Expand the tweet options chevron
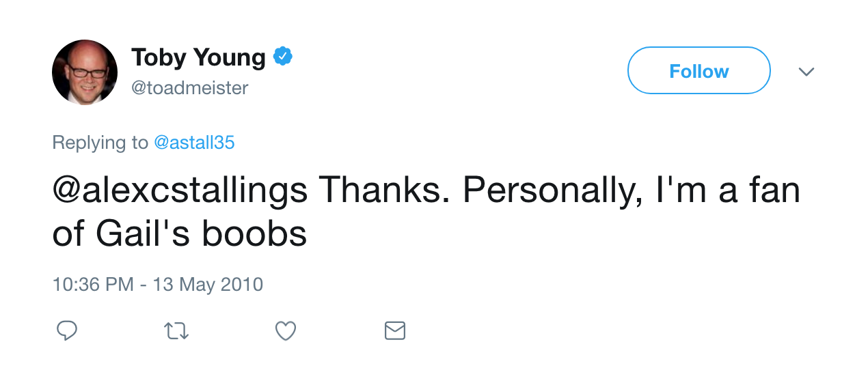This screenshot has width=868, height=370. (806, 71)
